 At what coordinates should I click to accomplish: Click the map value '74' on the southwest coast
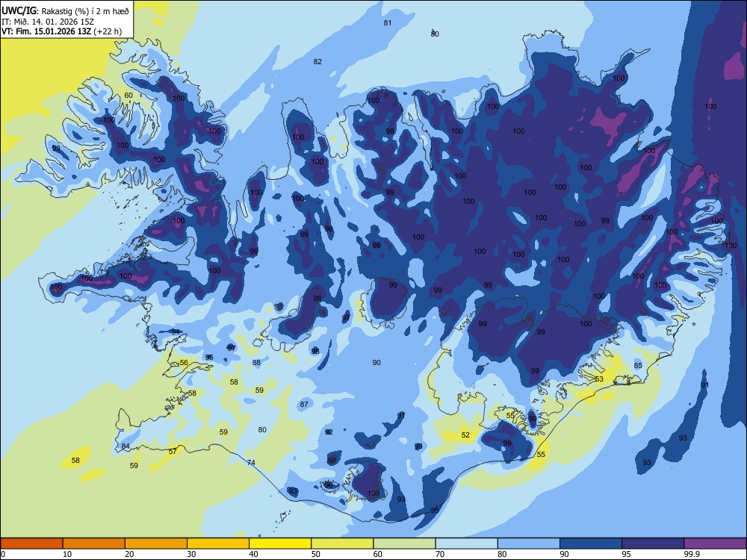[251, 462]
